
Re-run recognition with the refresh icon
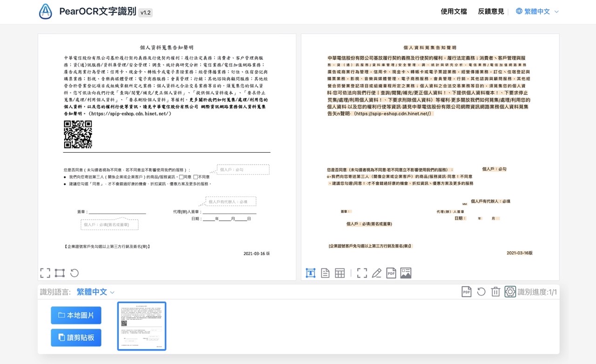coord(481,291)
